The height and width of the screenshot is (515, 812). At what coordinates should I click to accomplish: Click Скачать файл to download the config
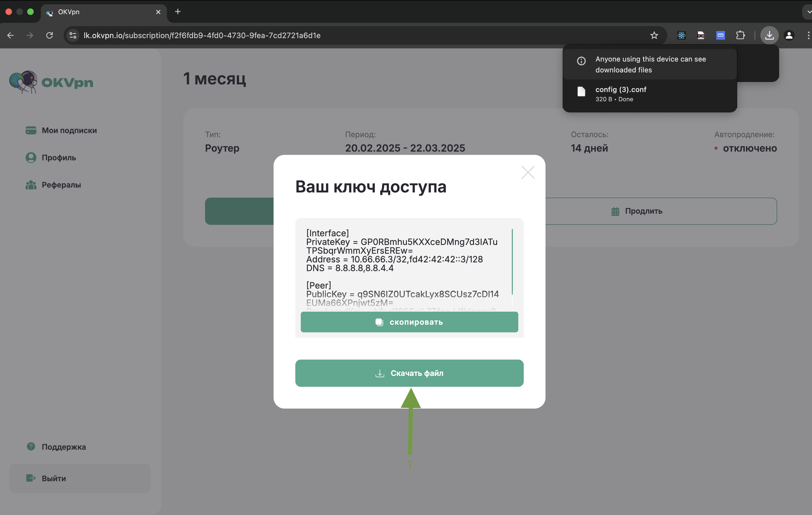point(409,373)
